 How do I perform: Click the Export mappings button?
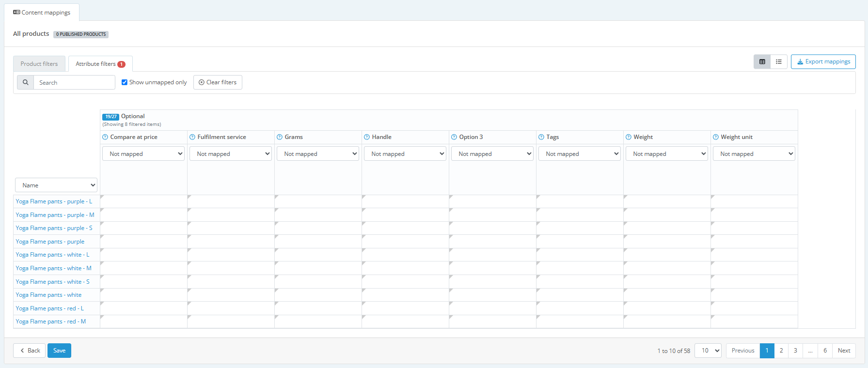coord(823,61)
